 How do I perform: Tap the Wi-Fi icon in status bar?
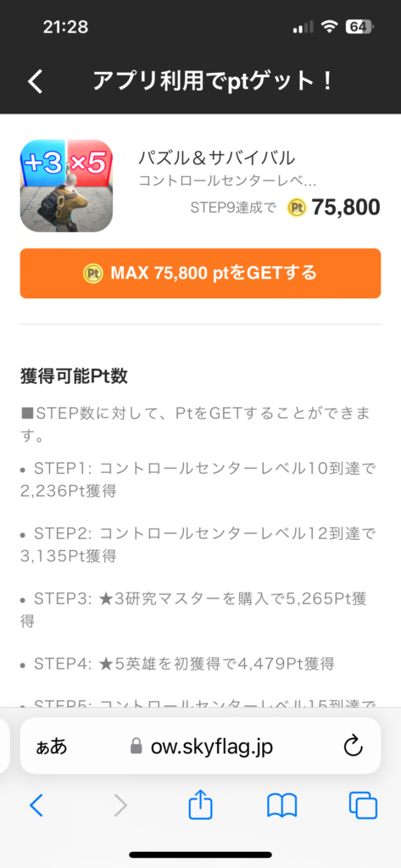click(330, 26)
